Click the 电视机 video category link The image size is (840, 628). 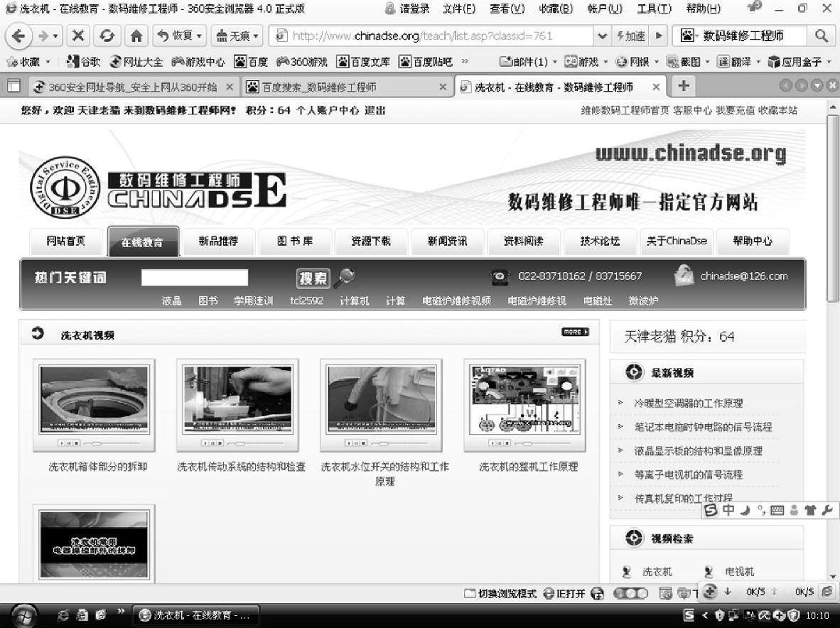[739, 572]
